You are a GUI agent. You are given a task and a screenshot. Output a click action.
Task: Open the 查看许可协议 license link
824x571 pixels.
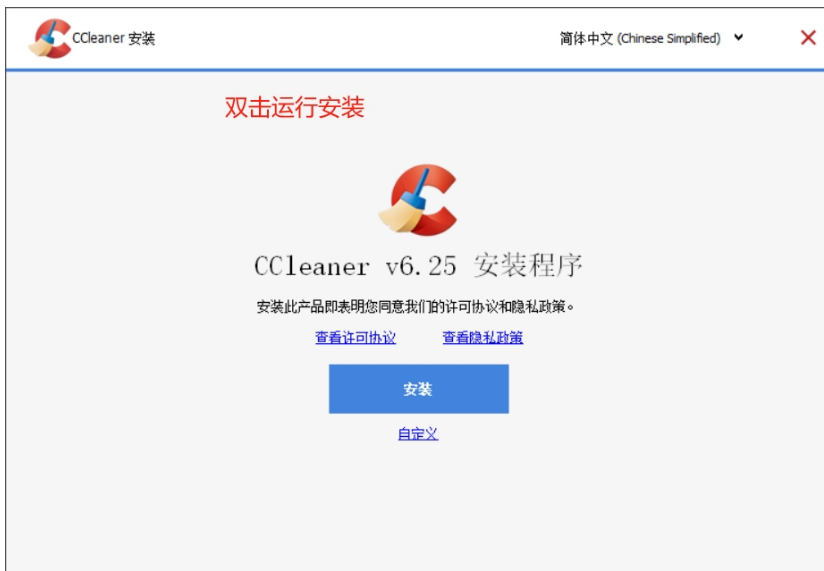[355, 337]
